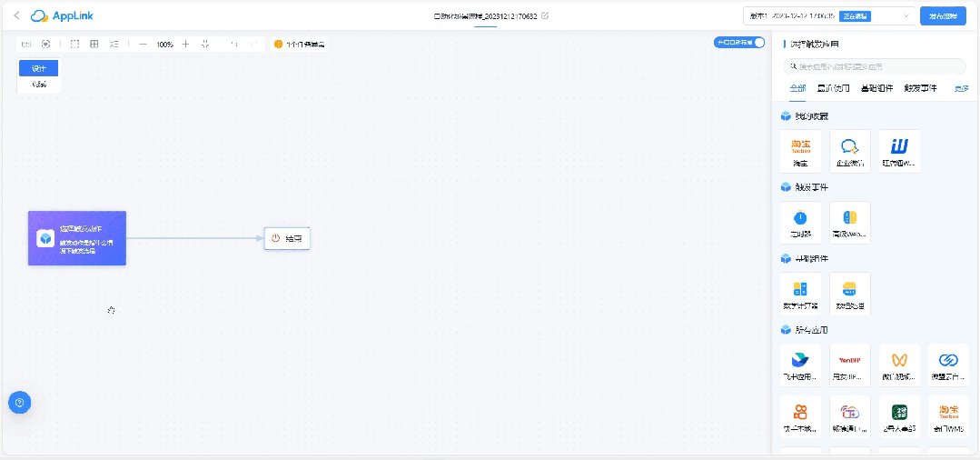Click the zoom in plus icon
The width and height of the screenshot is (980, 460).
pos(186,44)
